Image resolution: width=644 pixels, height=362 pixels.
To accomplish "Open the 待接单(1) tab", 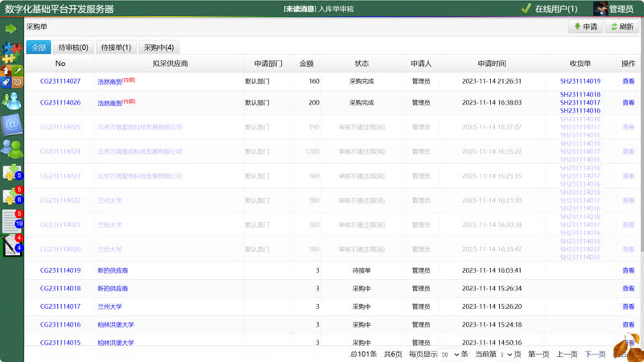I will [115, 47].
